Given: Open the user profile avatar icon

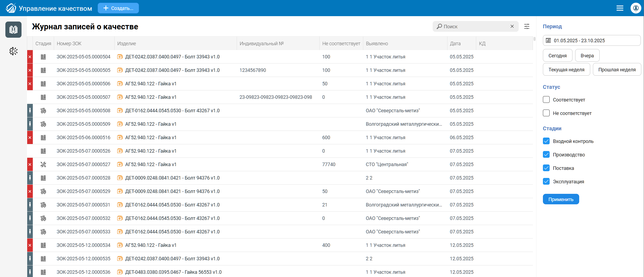Looking at the screenshot, I should point(636,8).
